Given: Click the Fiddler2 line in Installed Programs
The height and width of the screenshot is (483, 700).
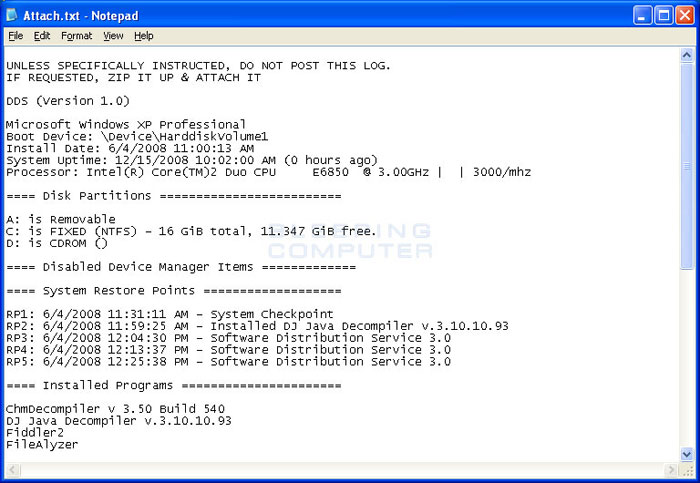Looking at the screenshot, I should click(x=35, y=433).
